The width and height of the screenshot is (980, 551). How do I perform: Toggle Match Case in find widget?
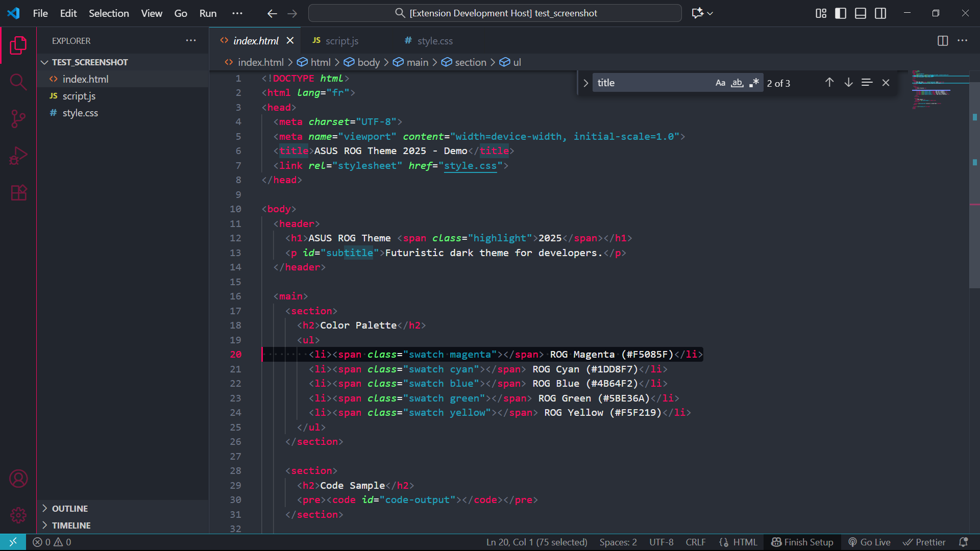(x=720, y=83)
